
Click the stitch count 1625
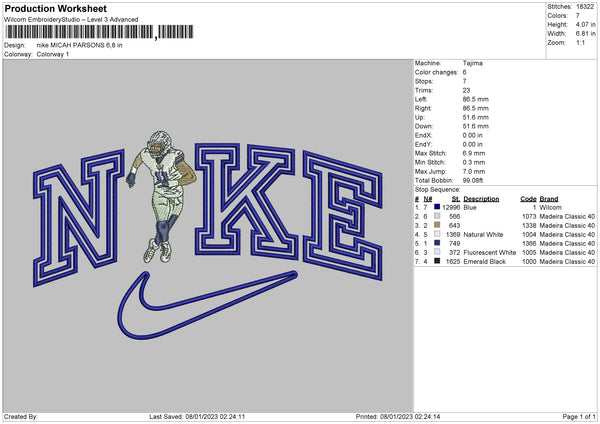click(453, 262)
